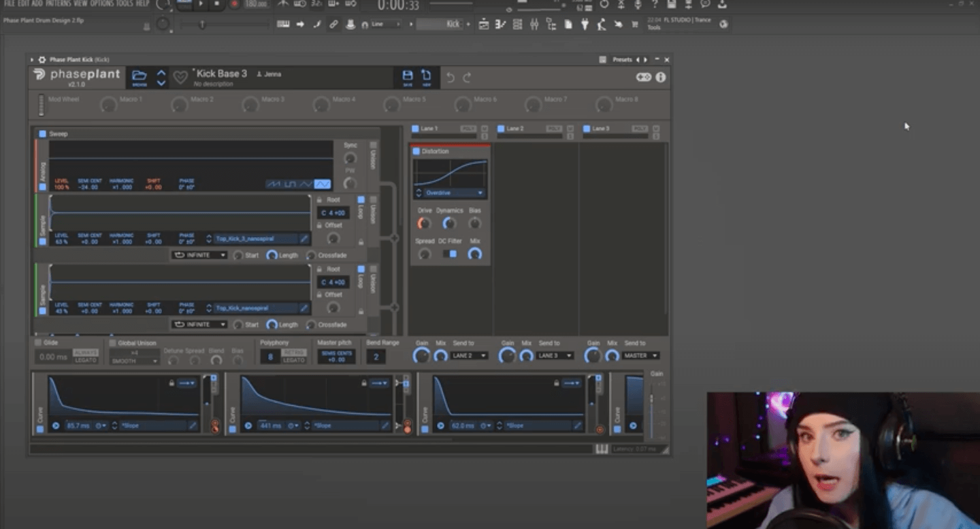This screenshot has height=529, width=980.
Task: Save the preset with the Save disk icon
Action: pyautogui.click(x=408, y=77)
